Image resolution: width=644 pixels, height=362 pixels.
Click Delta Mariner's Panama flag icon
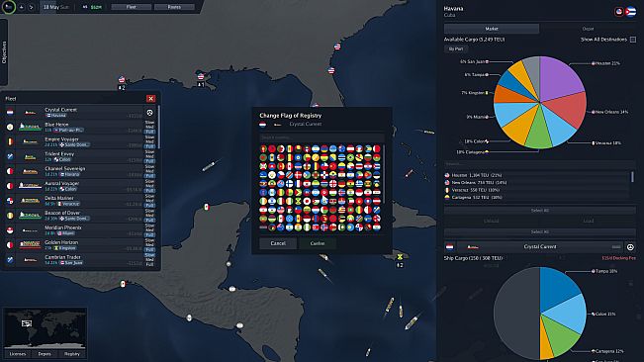pos(10,201)
